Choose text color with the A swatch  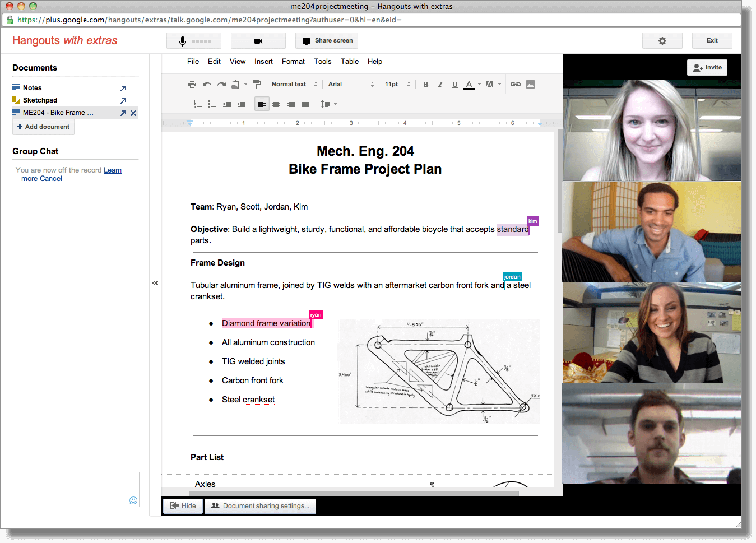point(470,85)
